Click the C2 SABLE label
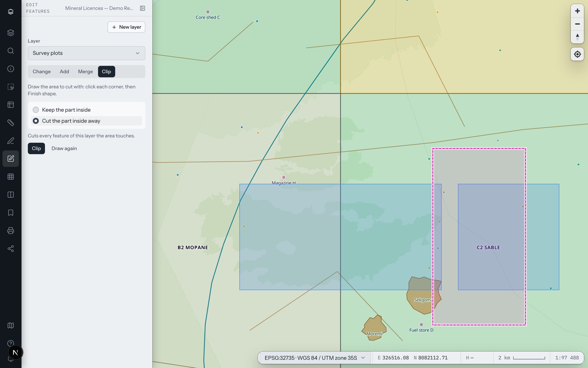The image size is (588, 368). tap(488, 248)
